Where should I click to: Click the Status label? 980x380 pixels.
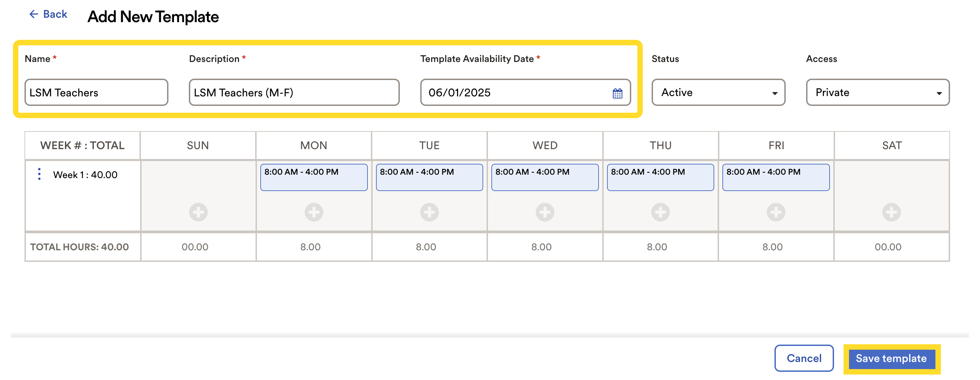[665, 59]
